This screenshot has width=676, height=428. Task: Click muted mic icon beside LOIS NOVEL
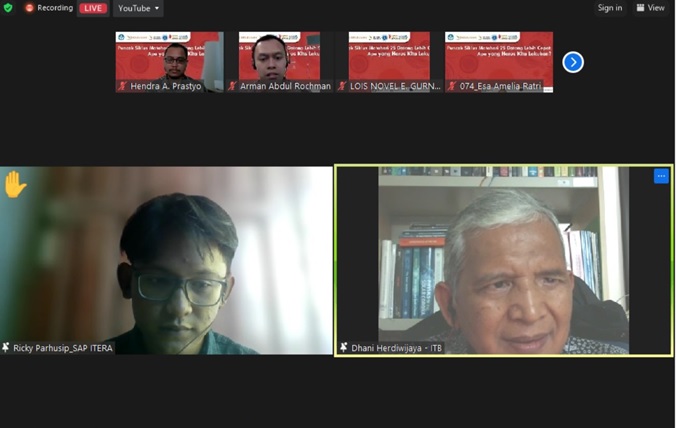click(342, 86)
